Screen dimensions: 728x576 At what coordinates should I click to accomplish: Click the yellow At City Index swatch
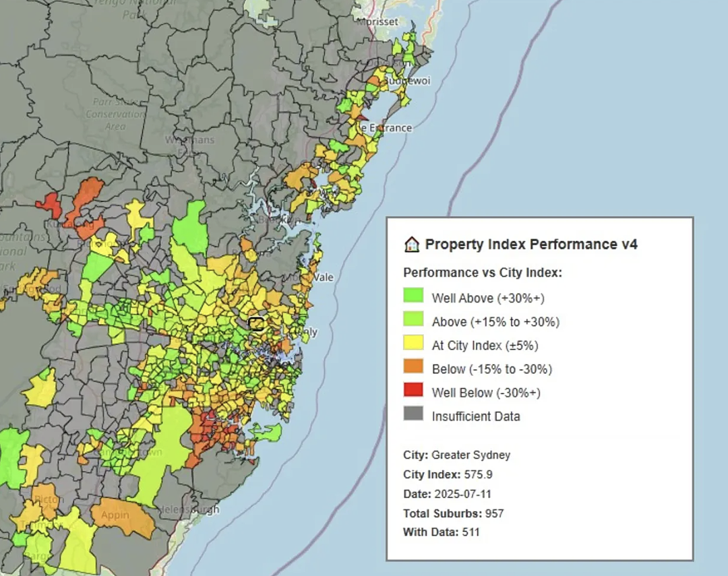pyautogui.click(x=413, y=342)
